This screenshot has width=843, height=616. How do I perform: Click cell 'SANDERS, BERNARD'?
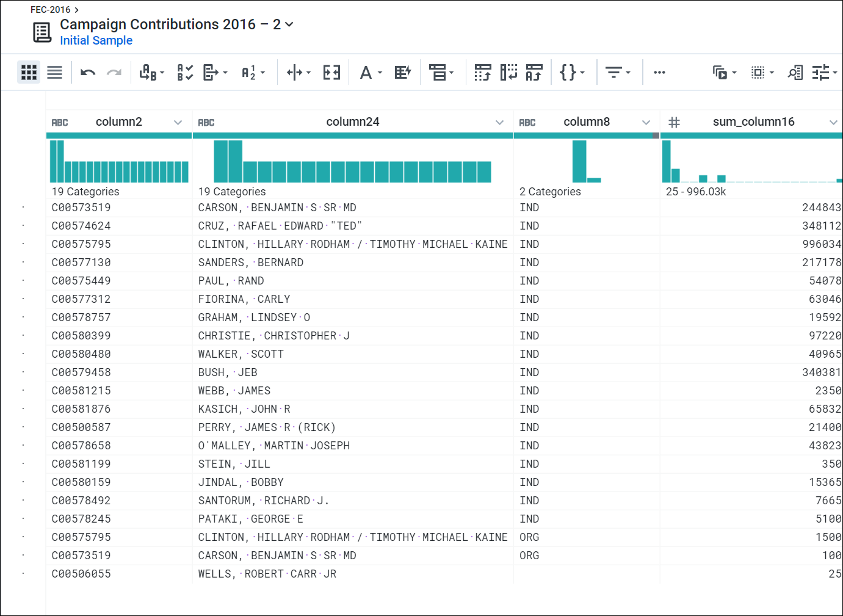coord(250,263)
